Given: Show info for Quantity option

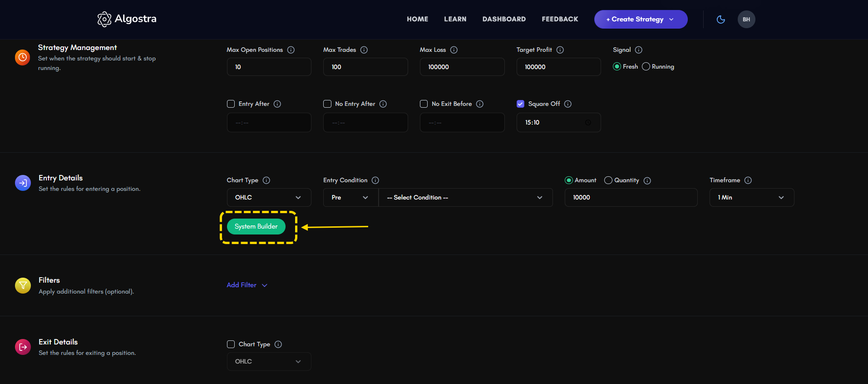Looking at the screenshot, I should tap(647, 181).
